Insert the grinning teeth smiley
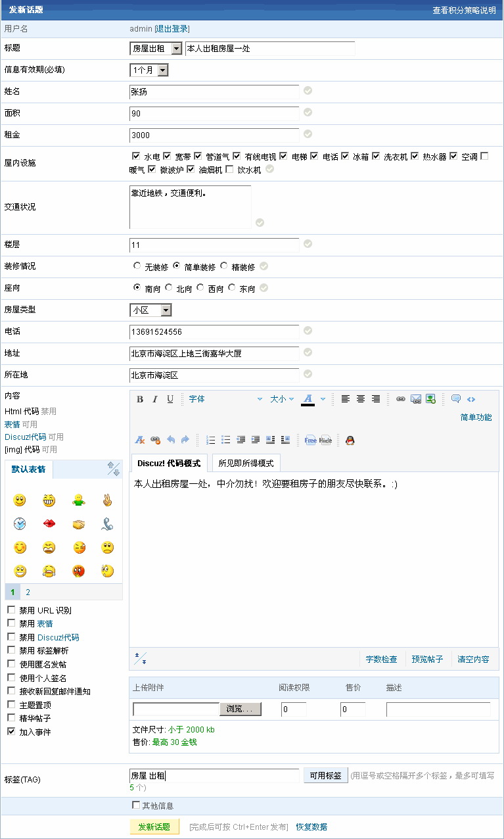The width and height of the screenshot is (504, 839). (x=49, y=500)
